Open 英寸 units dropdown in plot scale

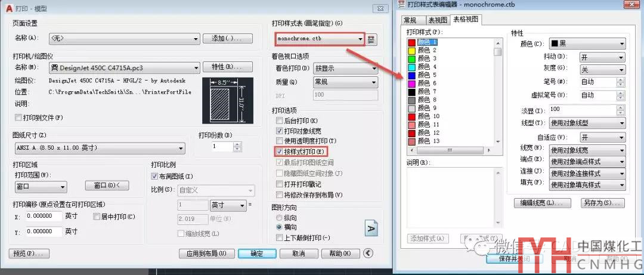pos(228,205)
